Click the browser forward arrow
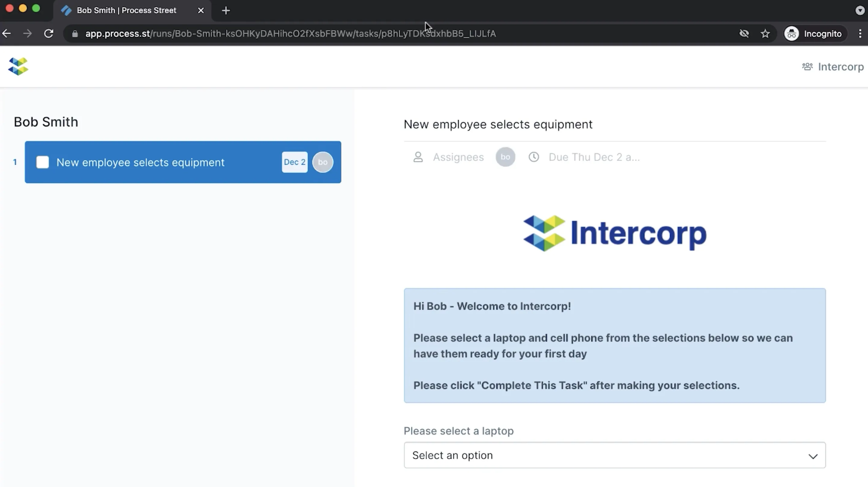 click(x=28, y=33)
